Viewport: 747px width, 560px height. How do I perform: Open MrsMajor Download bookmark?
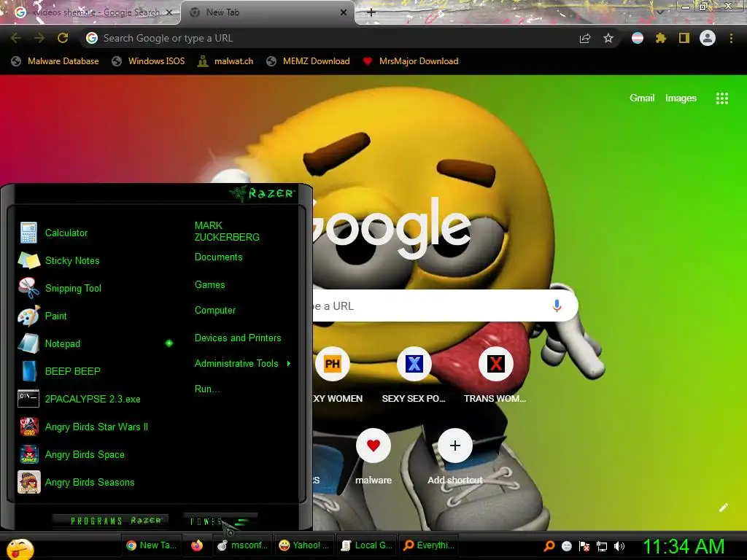[x=411, y=61]
